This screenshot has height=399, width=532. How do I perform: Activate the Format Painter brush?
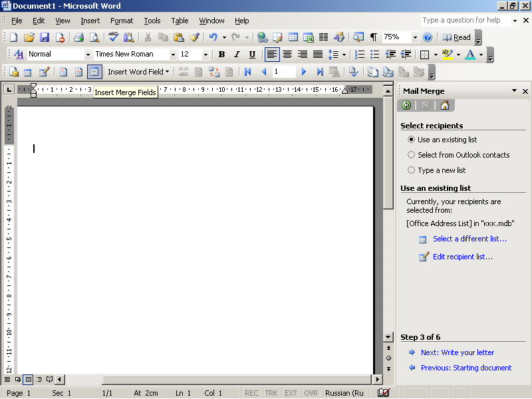(194, 37)
